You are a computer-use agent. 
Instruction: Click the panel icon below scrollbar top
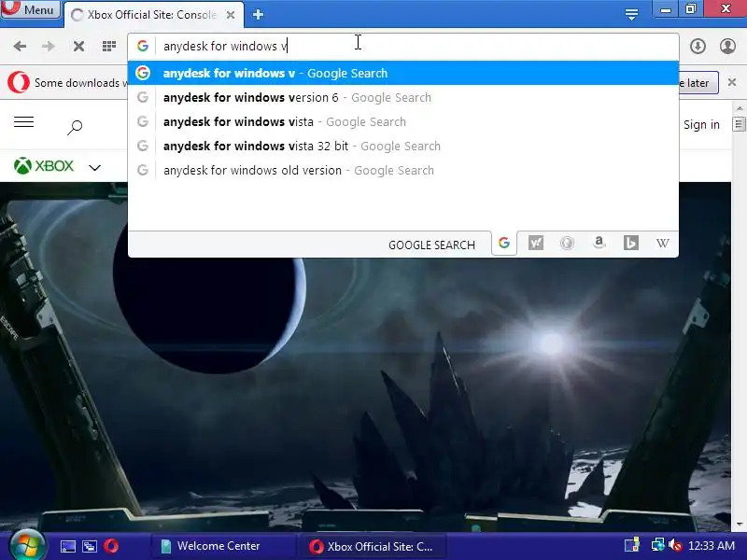[x=739, y=124]
